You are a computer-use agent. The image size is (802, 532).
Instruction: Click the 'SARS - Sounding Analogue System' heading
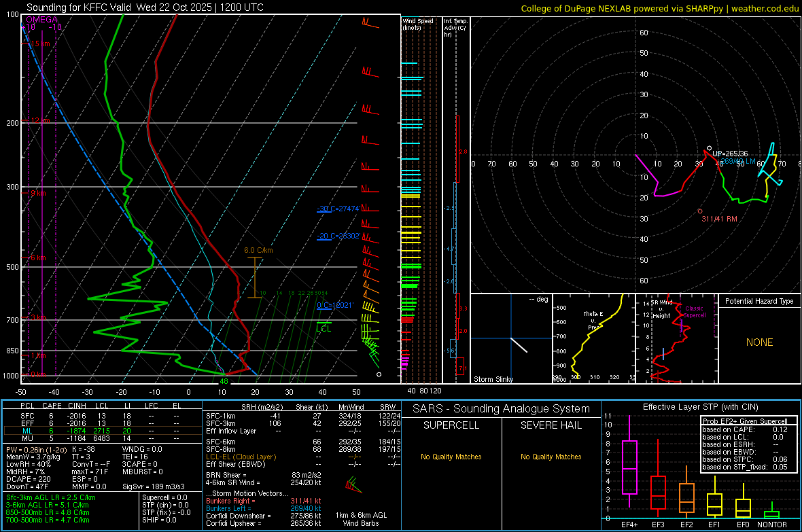(502, 409)
